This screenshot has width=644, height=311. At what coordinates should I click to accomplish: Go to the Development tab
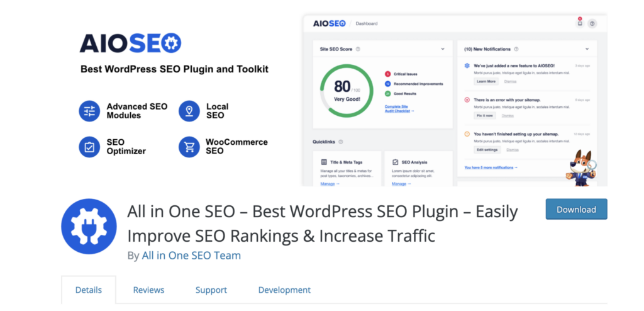point(284,290)
